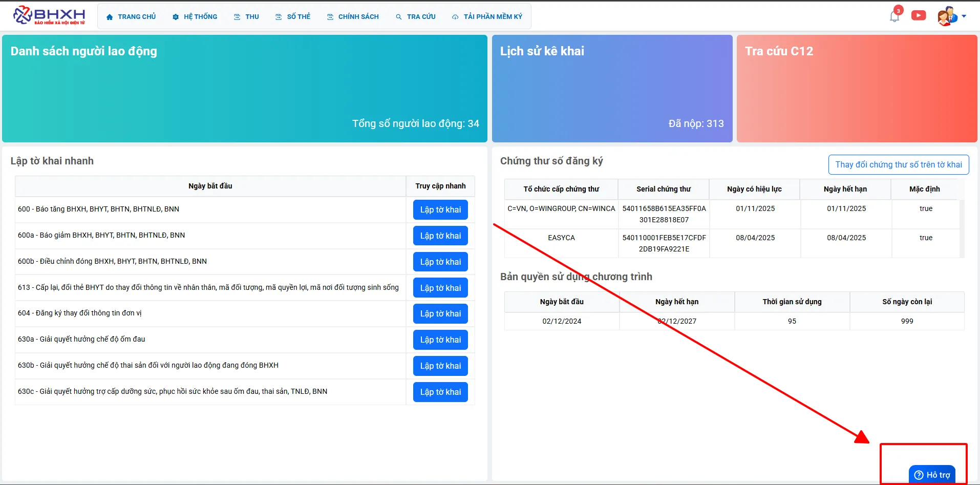This screenshot has height=485, width=980.
Task: Click the home icon beside Trang chủ
Action: (110, 17)
